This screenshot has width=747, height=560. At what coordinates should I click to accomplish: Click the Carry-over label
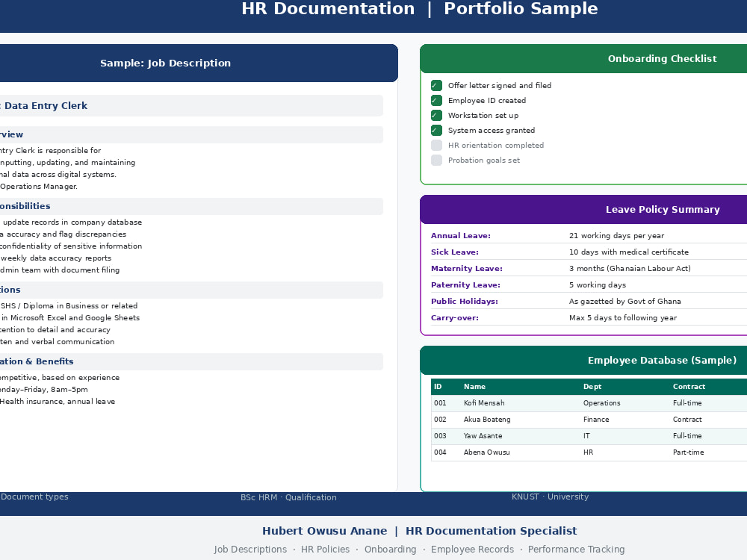click(455, 317)
